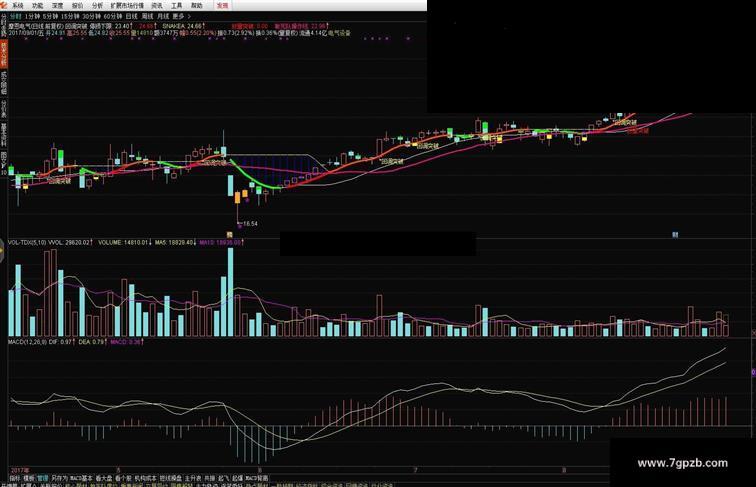
Task: Select the 机构成本 template
Action: tap(146, 478)
